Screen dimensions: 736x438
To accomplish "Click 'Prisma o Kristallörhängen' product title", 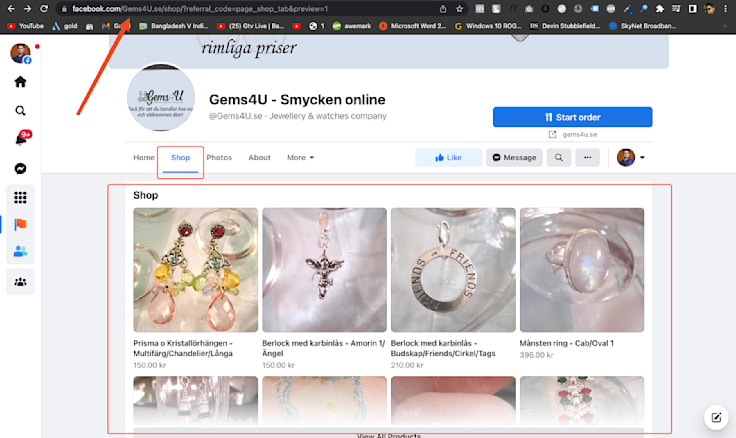I will point(183,348).
